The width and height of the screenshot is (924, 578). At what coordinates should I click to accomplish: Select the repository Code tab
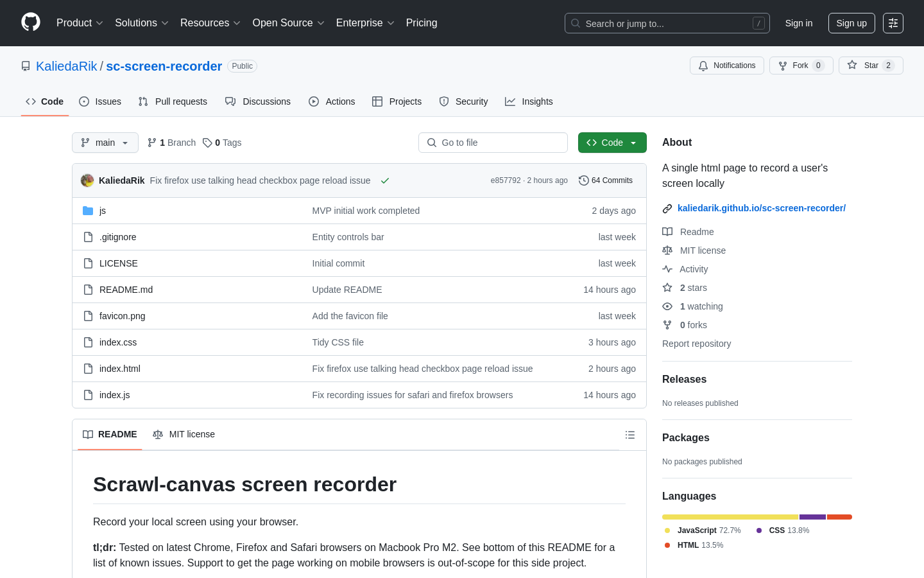[x=45, y=101]
